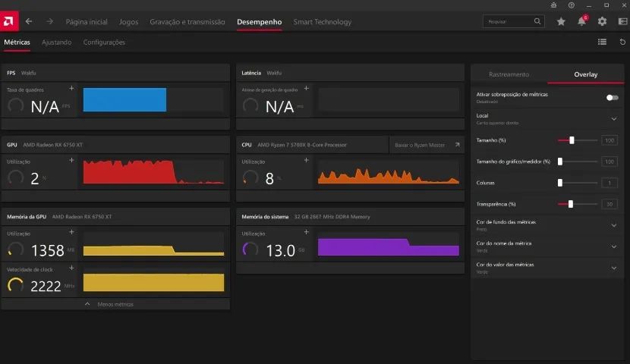Switch to the Configurações sub-tab
Viewport: 630px width, 364px height.
tap(104, 42)
